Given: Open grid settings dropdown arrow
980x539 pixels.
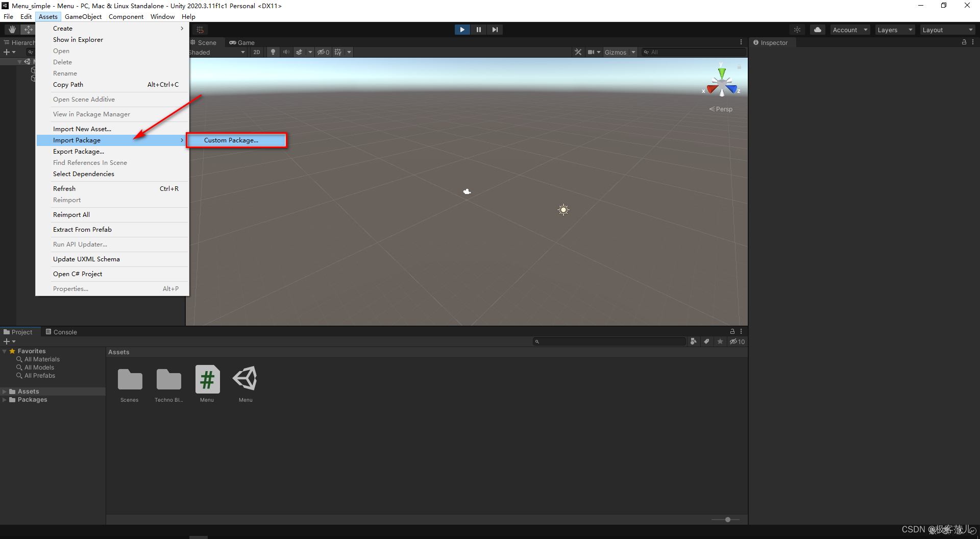Looking at the screenshot, I should click(349, 52).
